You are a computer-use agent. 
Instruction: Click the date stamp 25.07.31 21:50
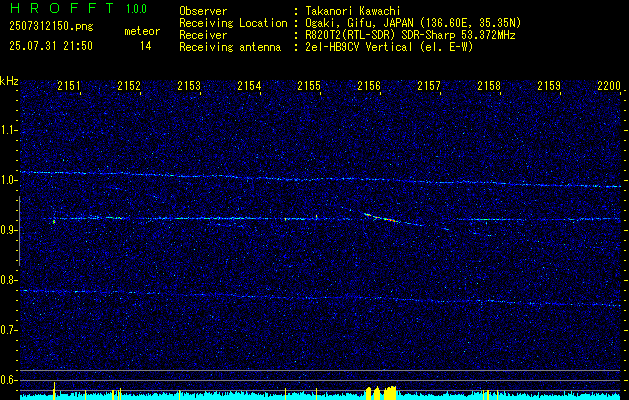tap(51, 46)
